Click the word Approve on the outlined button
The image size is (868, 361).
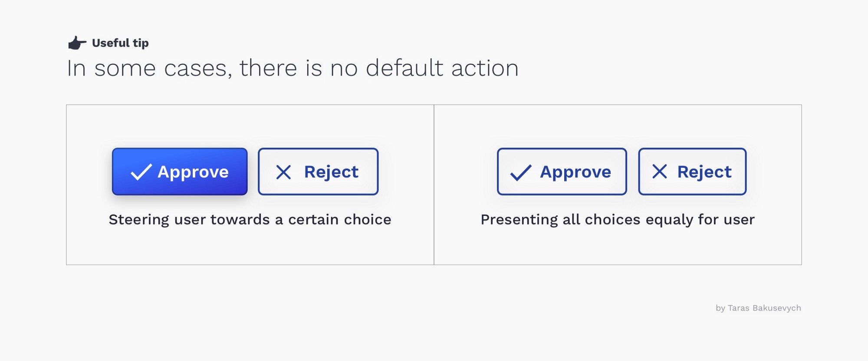coord(575,172)
